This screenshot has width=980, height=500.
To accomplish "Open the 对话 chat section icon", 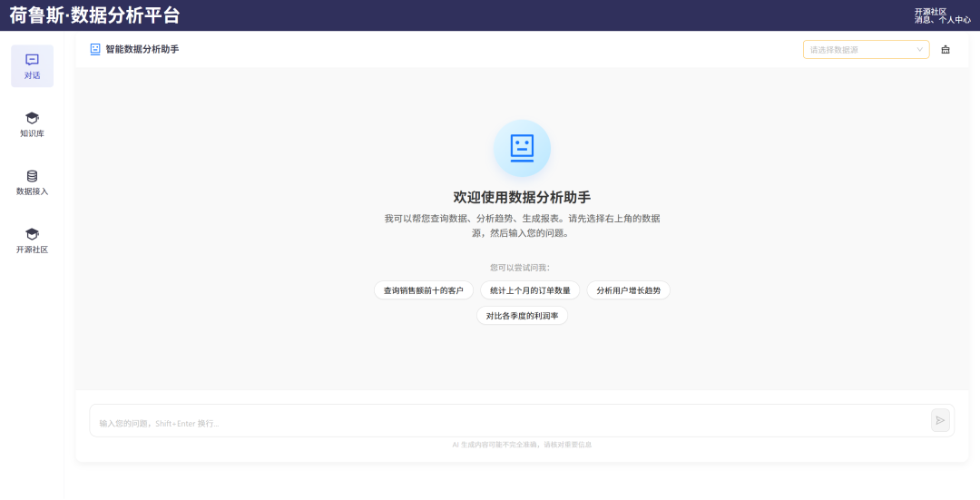I will coord(32,59).
